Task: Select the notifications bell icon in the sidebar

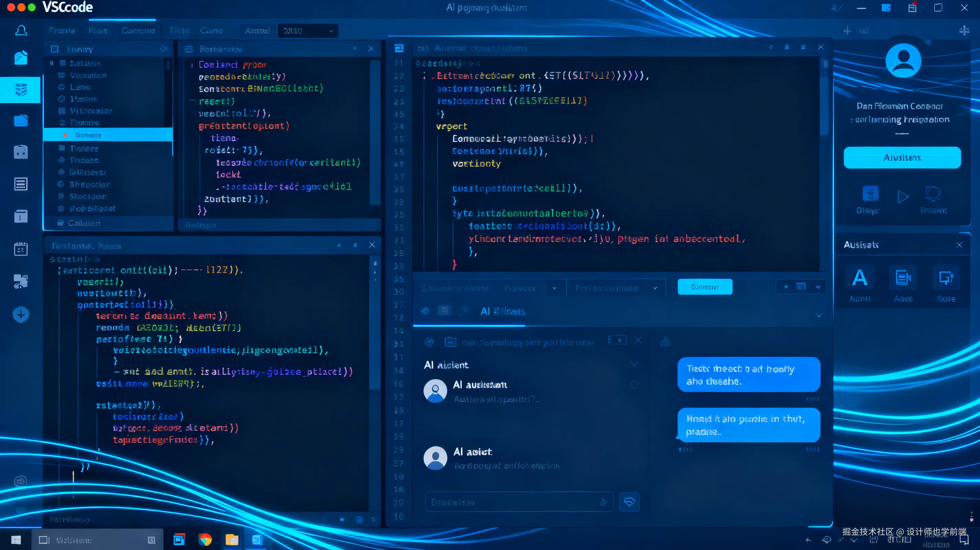Action: coord(21,30)
